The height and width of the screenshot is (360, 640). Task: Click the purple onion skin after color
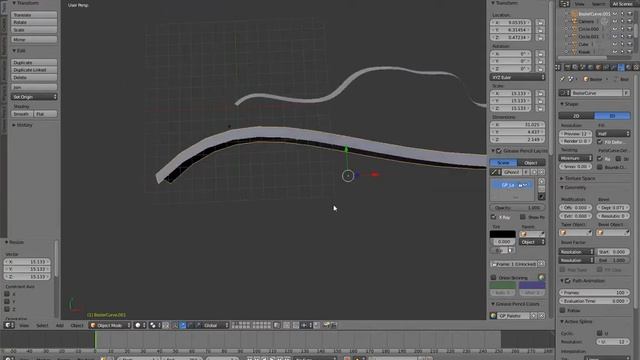[532, 285]
